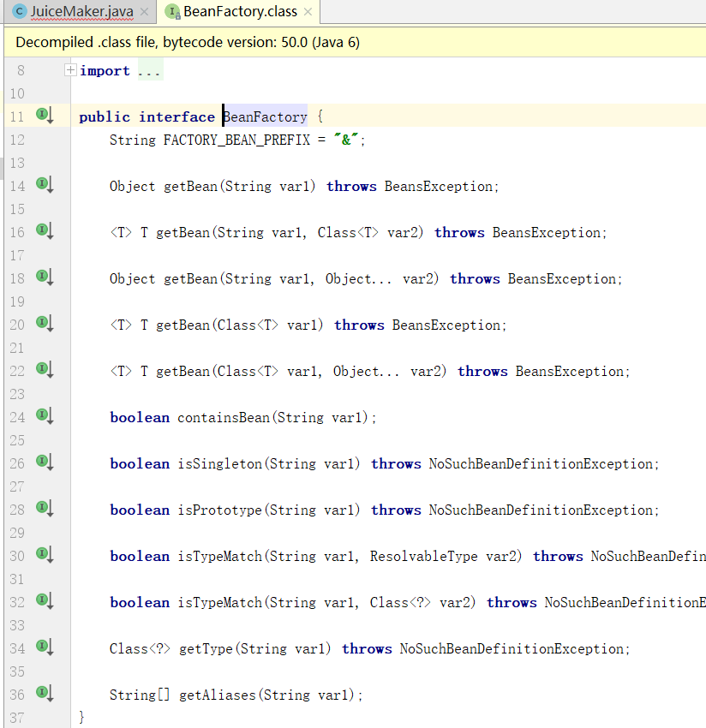Click the implementations gutter icon for BeanFactory interface
This screenshot has height=728, width=706.
tap(42, 116)
